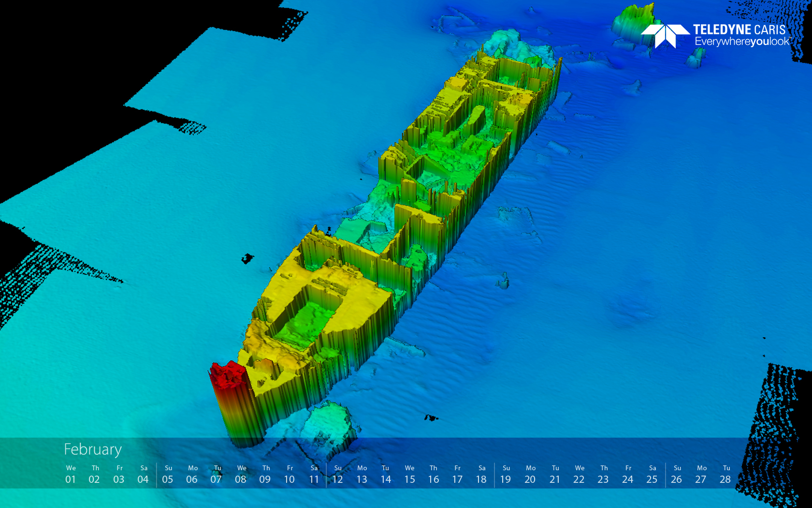The width and height of the screenshot is (812, 508).
Task: Select Sunday 05 in calendar
Action: coord(168,475)
